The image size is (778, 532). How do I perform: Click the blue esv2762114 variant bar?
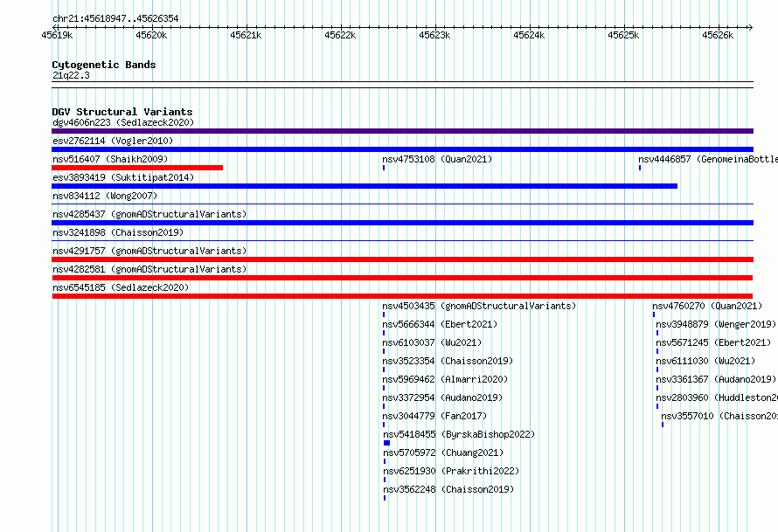[402, 149]
